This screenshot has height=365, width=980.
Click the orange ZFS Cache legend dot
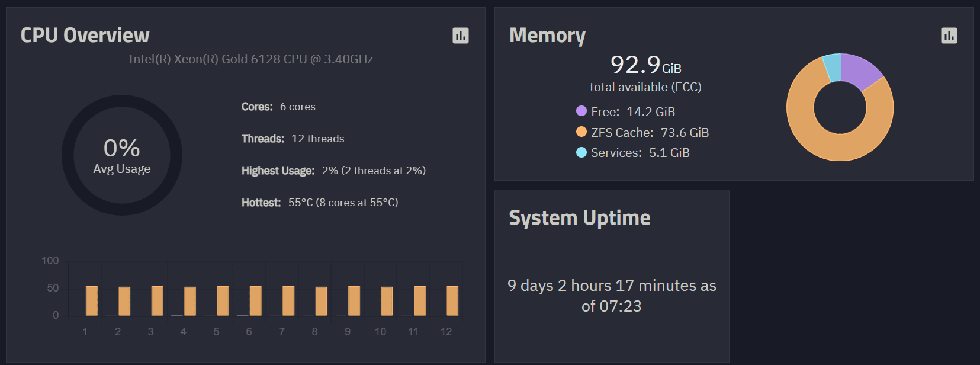(x=581, y=132)
